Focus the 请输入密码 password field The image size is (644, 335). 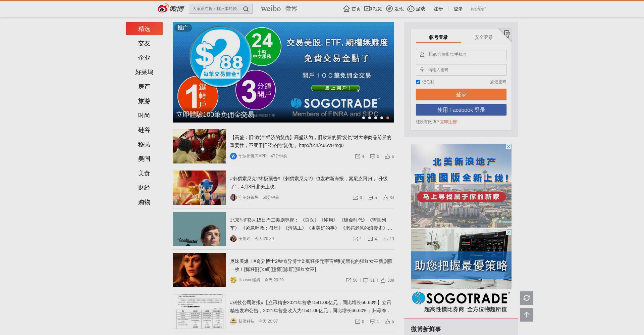coord(461,70)
